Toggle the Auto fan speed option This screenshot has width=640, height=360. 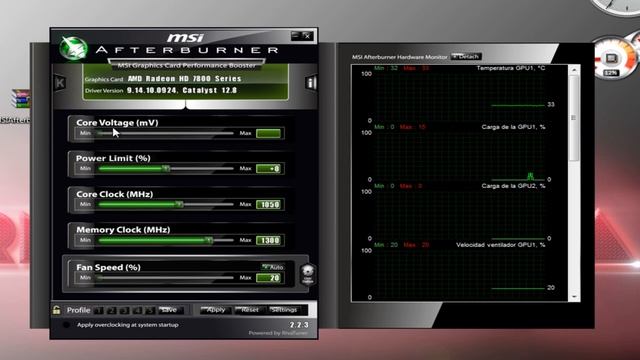273,267
